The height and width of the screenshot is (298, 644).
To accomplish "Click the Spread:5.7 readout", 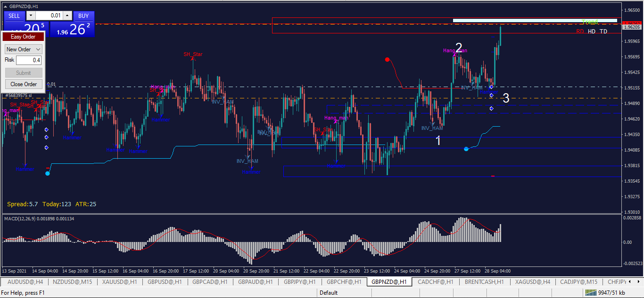I will pyautogui.click(x=23, y=204).
